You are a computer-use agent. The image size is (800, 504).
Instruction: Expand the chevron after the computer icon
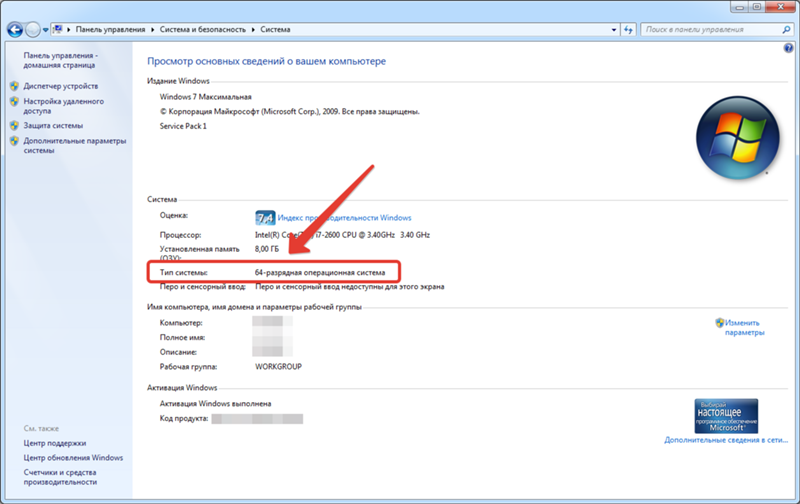(68, 30)
